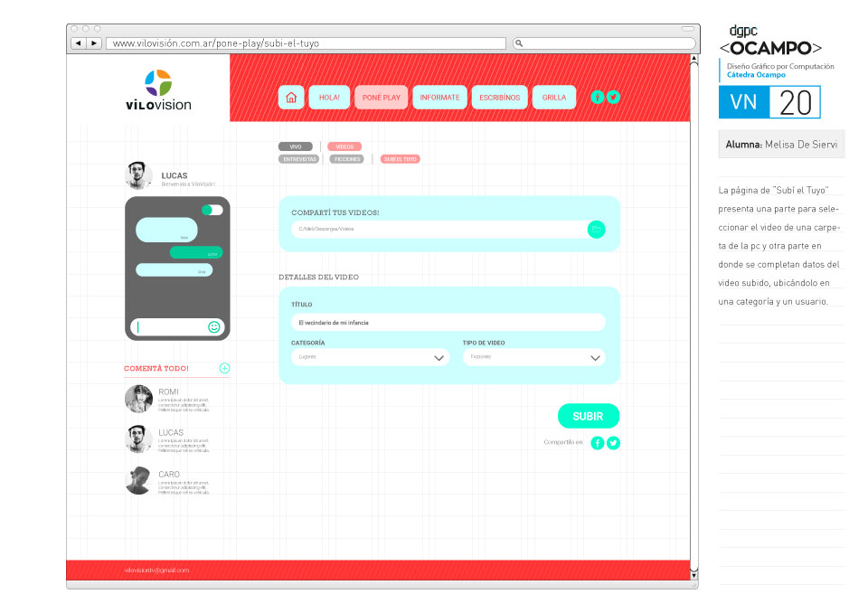Switch to the HOLA! navigation tab

pos(328,97)
